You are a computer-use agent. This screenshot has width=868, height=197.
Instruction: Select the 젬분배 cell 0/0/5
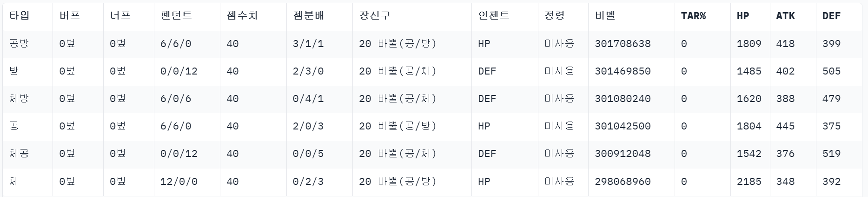point(308,154)
